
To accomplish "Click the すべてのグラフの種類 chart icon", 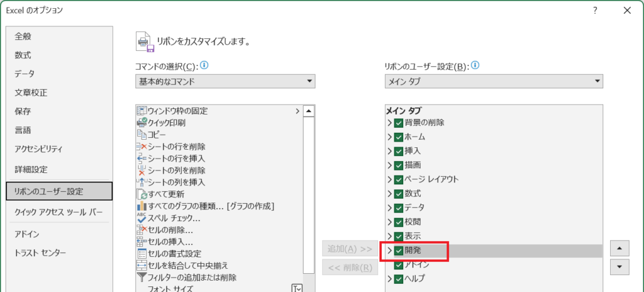I will point(142,206).
